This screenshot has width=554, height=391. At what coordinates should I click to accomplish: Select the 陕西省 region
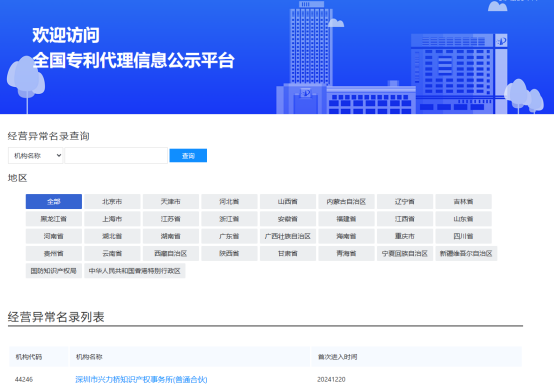tap(229, 254)
